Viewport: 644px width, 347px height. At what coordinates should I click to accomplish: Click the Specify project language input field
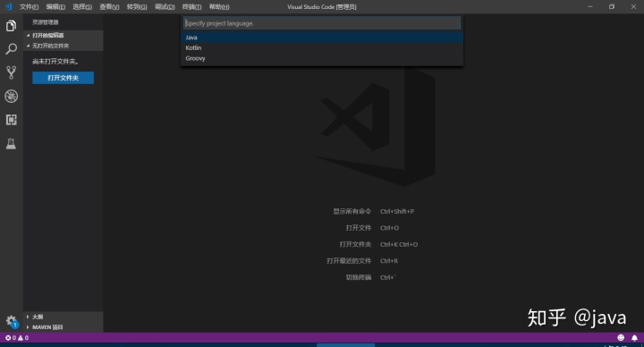point(322,23)
